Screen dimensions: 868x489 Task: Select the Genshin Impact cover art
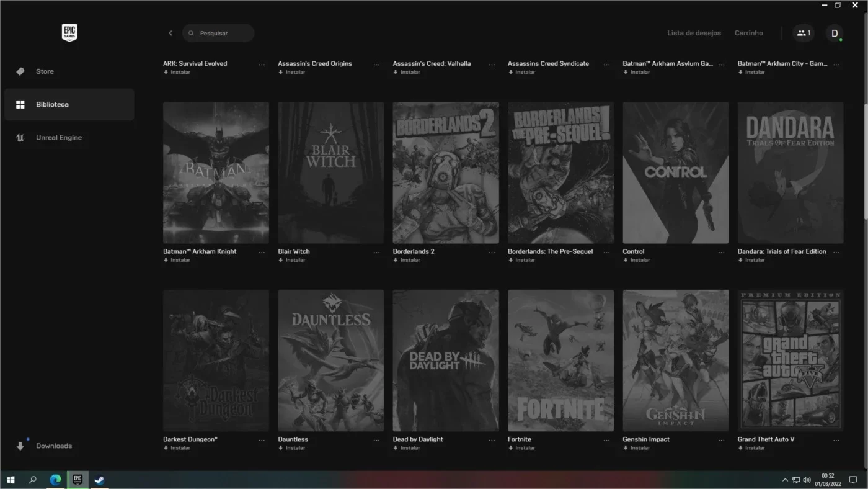pos(676,361)
